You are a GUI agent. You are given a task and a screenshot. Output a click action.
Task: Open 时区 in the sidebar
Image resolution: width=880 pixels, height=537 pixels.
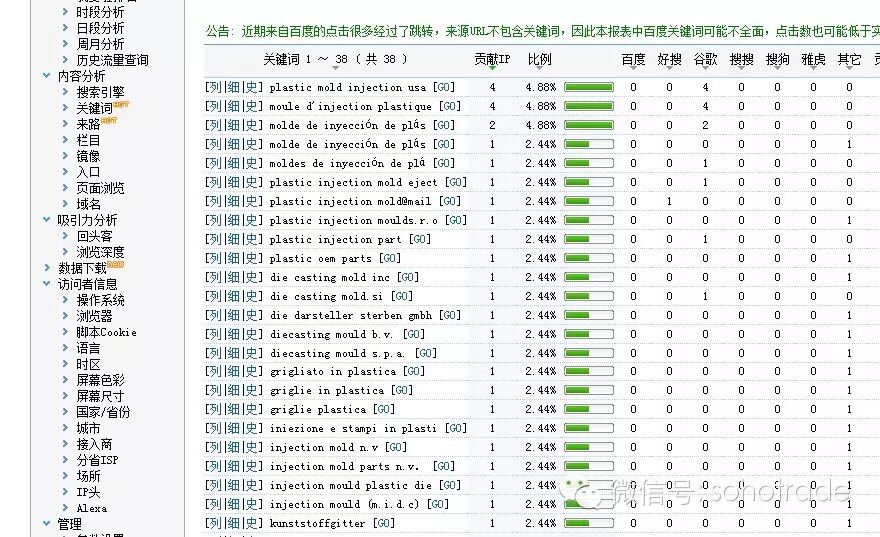click(x=88, y=364)
